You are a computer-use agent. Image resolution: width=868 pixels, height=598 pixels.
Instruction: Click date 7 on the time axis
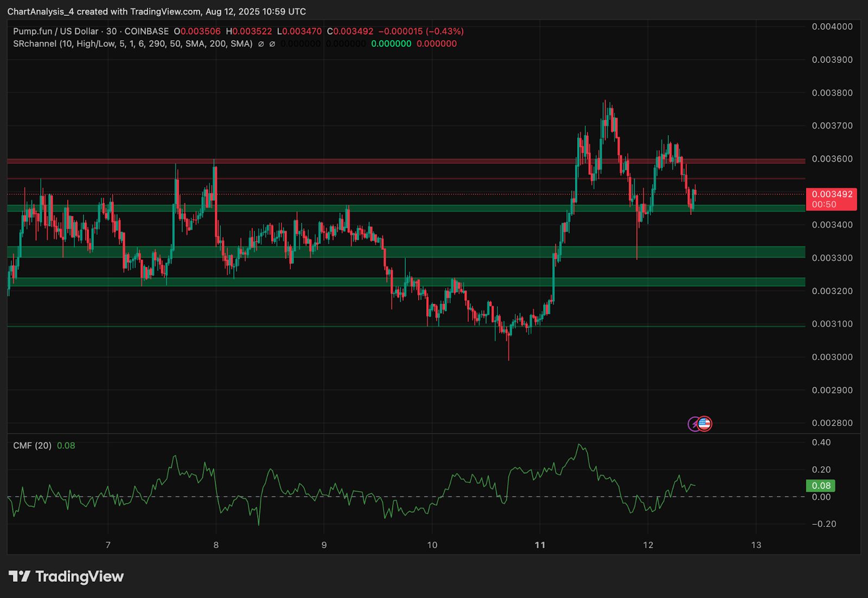(x=108, y=545)
